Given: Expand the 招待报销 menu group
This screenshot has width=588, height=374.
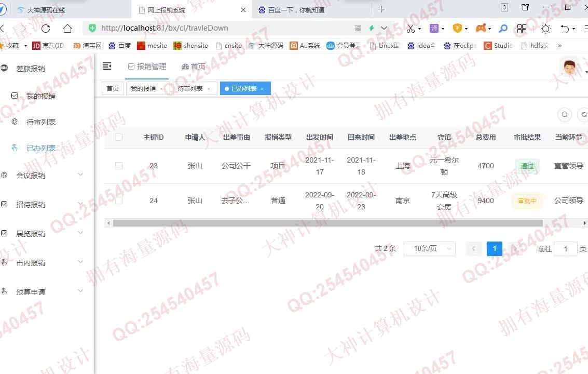Looking at the screenshot, I should tap(80, 204).
